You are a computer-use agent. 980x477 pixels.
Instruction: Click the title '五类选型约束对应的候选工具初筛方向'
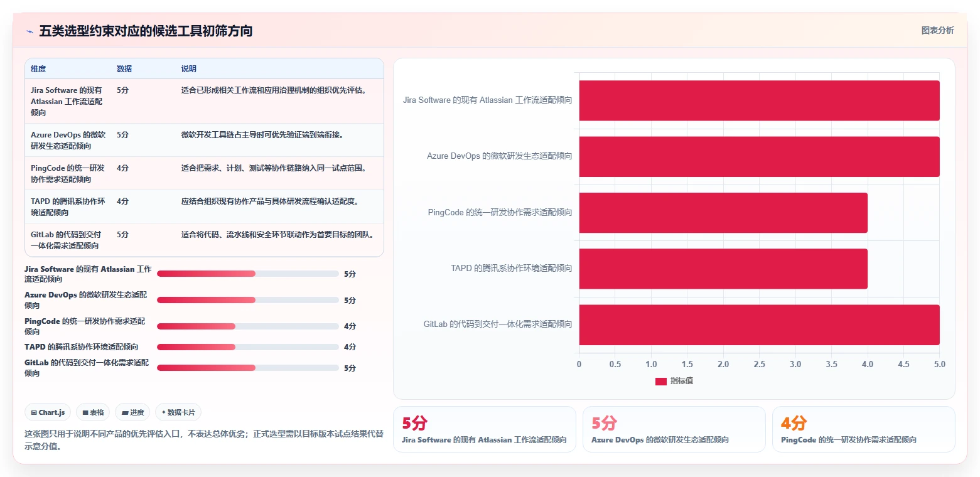146,31
